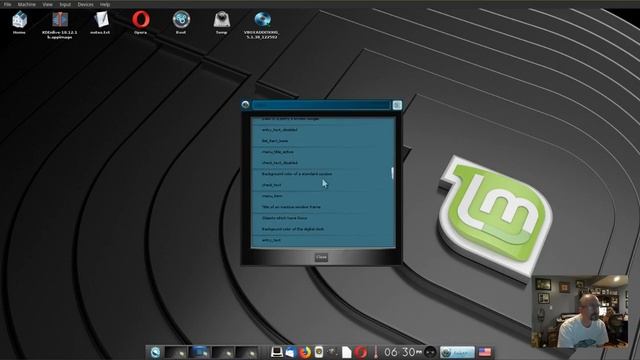This screenshot has height=360, width=640.
Task: Select the 'check_text_disabled' list row
Action: (x=322, y=163)
